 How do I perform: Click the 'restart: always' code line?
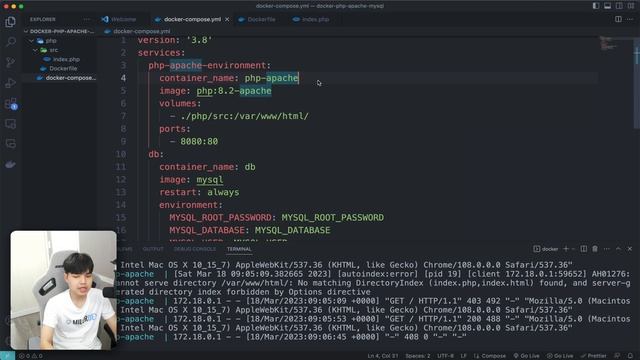click(199, 192)
